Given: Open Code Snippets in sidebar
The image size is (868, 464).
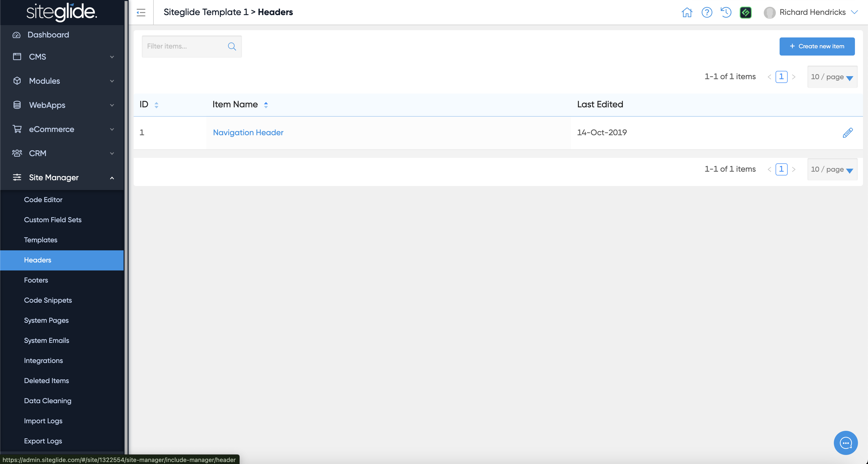Looking at the screenshot, I should click(48, 300).
